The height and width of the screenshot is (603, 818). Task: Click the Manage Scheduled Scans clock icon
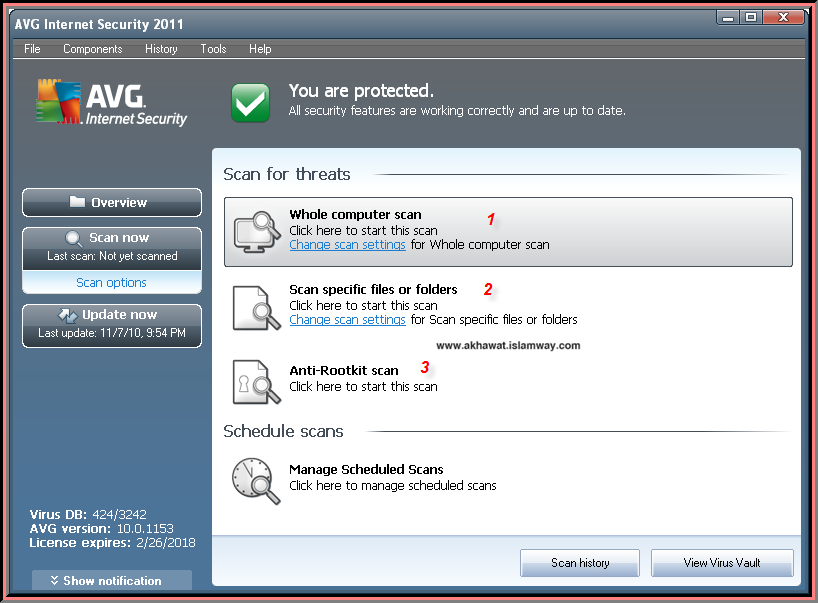pos(256,481)
